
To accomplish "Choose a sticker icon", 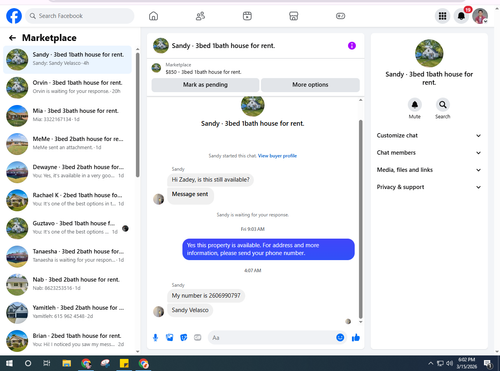I will tap(184, 338).
